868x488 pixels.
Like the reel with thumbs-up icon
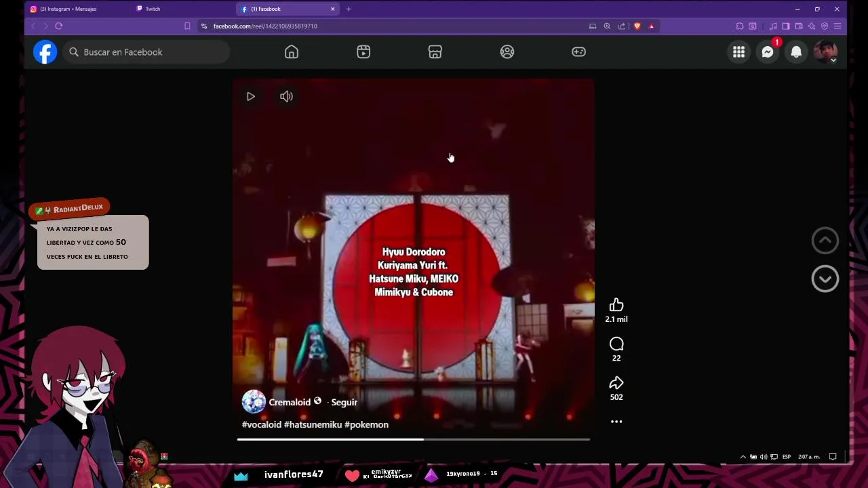click(x=616, y=305)
